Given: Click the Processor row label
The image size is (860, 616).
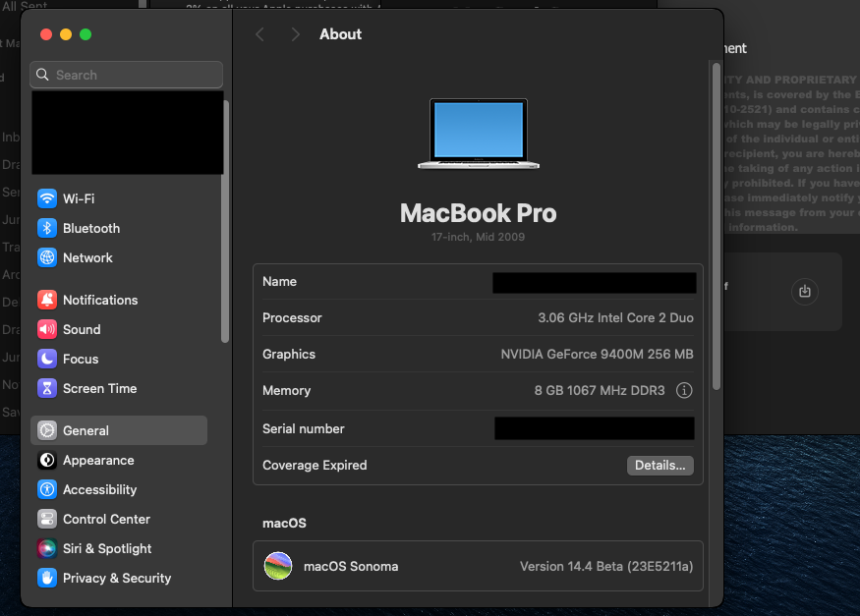Looking at the screenshot, I should click(x=292, y=318).
